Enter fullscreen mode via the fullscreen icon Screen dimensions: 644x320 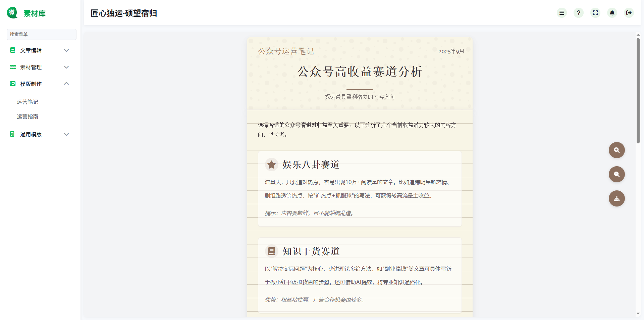click(595, 13)
